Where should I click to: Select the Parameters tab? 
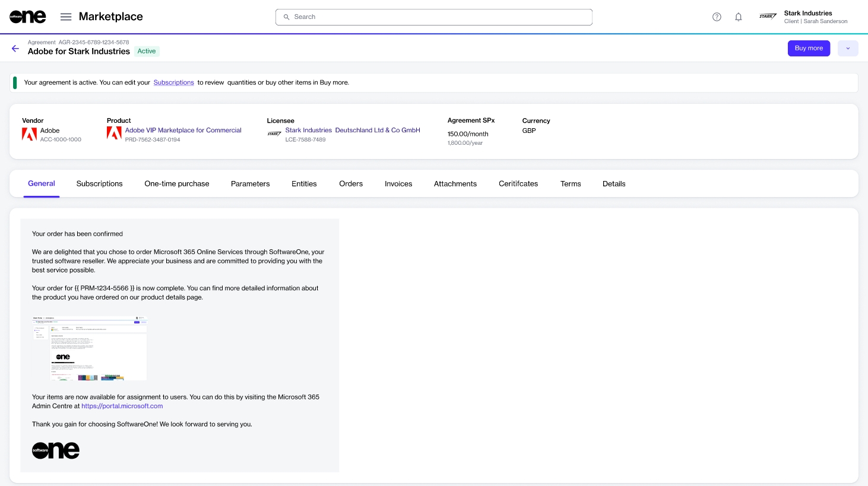pos(250,184)
